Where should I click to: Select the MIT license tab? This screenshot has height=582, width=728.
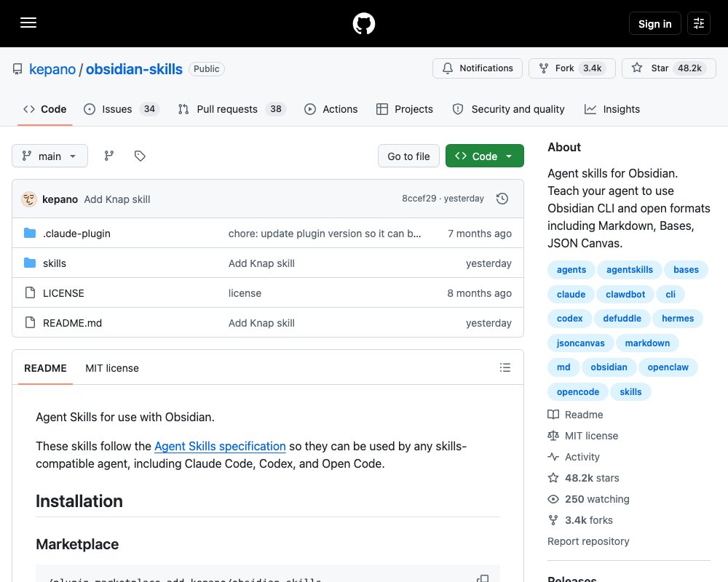click(112, 368)
